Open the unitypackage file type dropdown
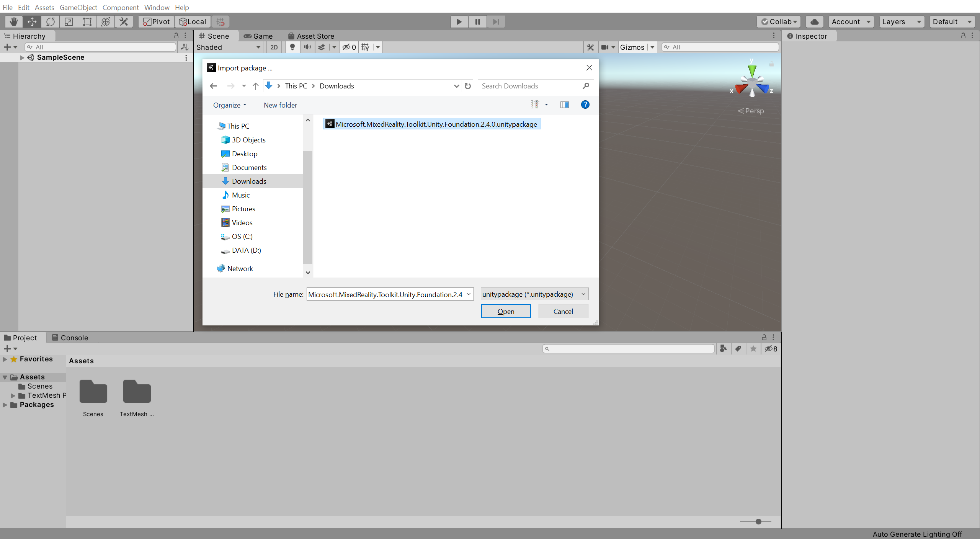Screen dimensions: 980x539 tap(534, 294)
